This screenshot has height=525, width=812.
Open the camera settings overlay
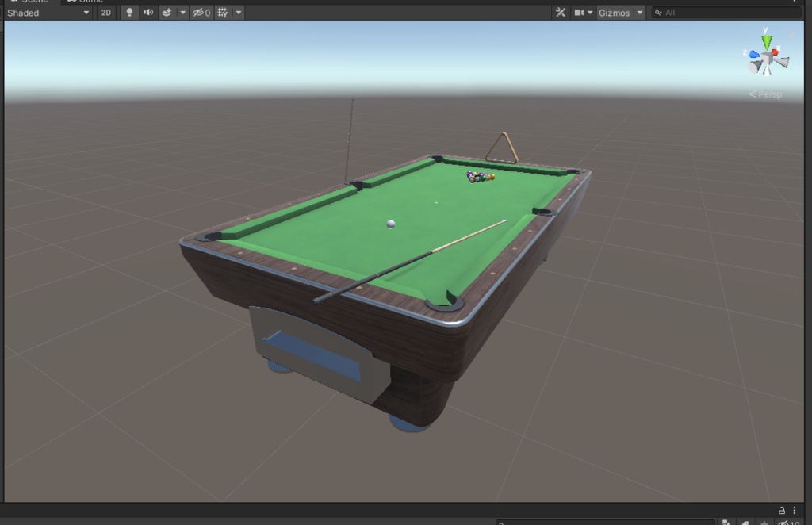tap(581, 12)
